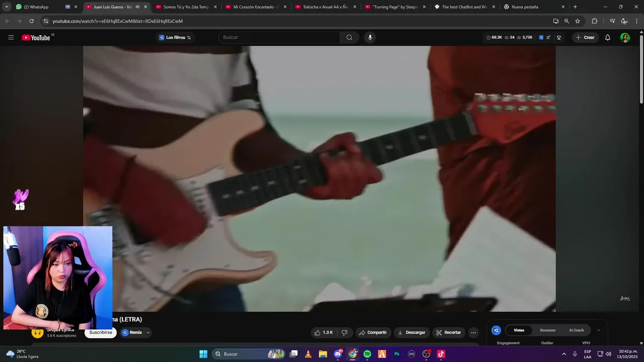Open Photoshop from the taskbar

(x=397, y=354)
